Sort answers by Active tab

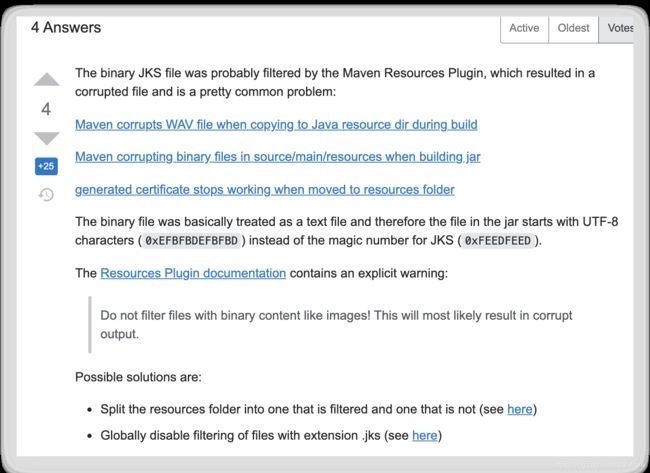tap(524, 28)
